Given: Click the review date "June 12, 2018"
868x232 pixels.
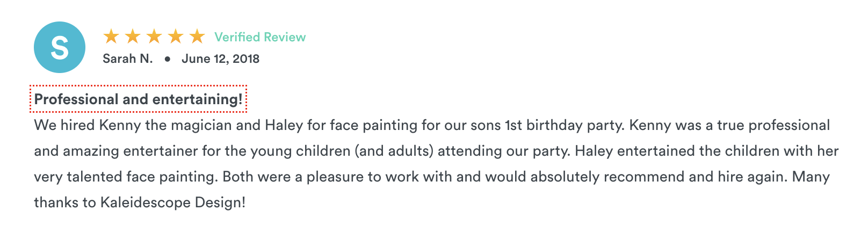Looking at the screenshot, I should pyautogui.click(x=220, y=59).
